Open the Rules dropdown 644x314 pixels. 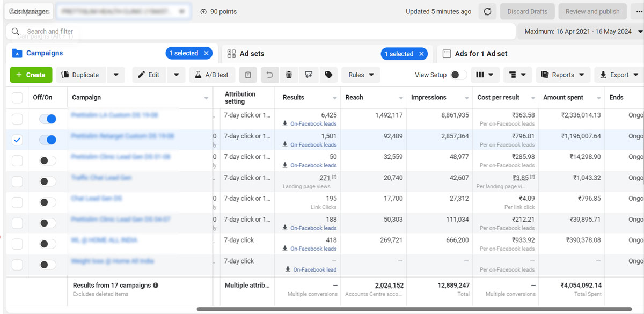pyautogui.click(x=361, y=75)
